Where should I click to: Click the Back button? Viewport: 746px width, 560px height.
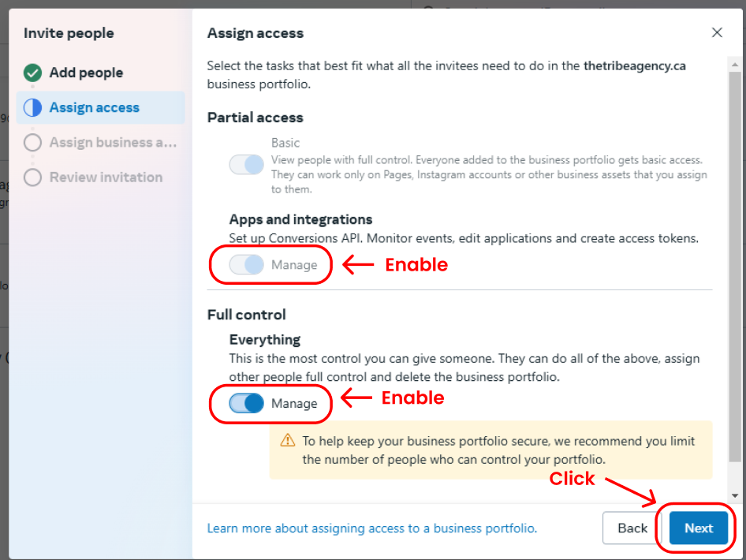632,528
